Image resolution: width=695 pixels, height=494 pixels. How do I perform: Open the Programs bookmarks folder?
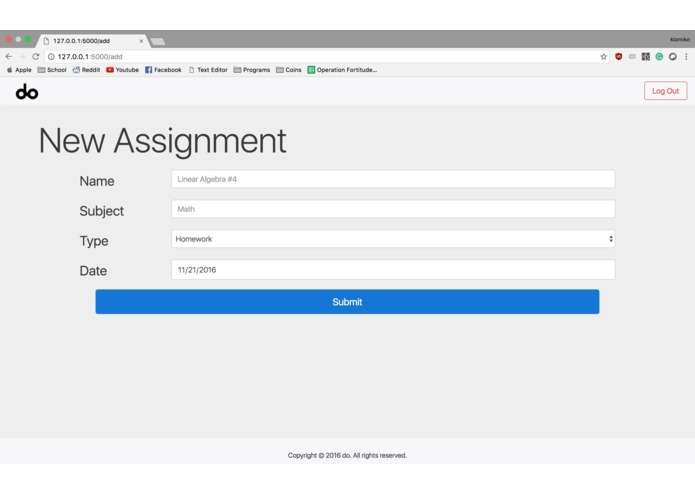coord(252,70)
